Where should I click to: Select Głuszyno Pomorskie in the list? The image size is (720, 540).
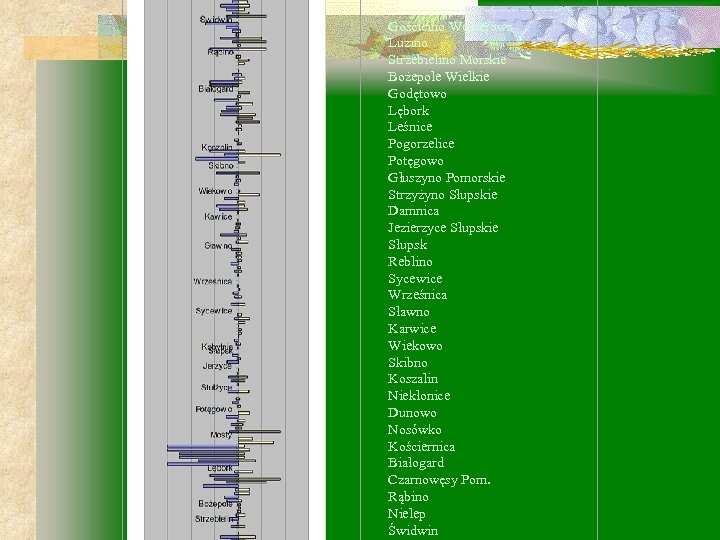point(446,178)
